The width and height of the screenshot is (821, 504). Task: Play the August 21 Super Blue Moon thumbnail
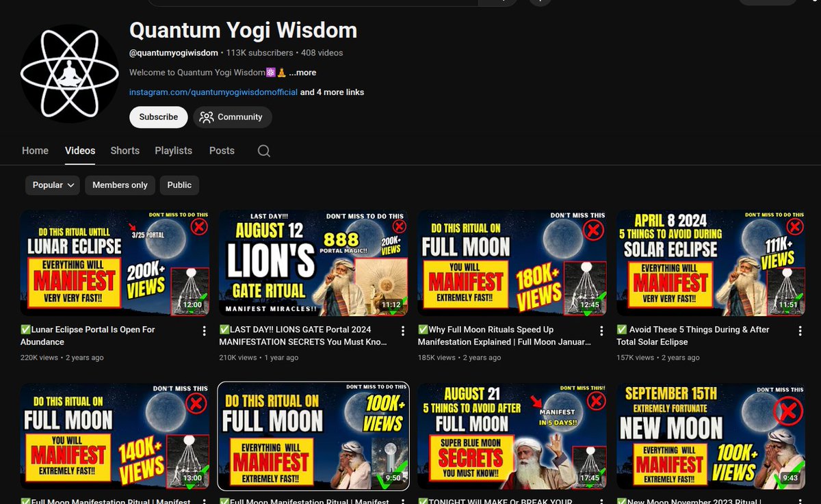[512, 437]
